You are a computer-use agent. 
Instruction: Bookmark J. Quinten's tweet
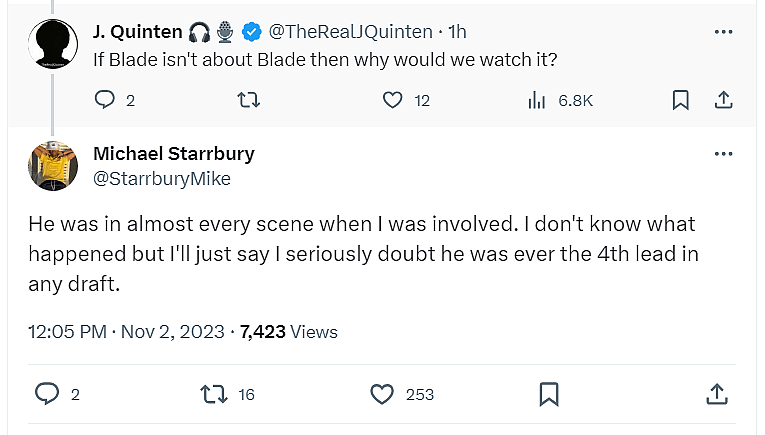point(680,100)
